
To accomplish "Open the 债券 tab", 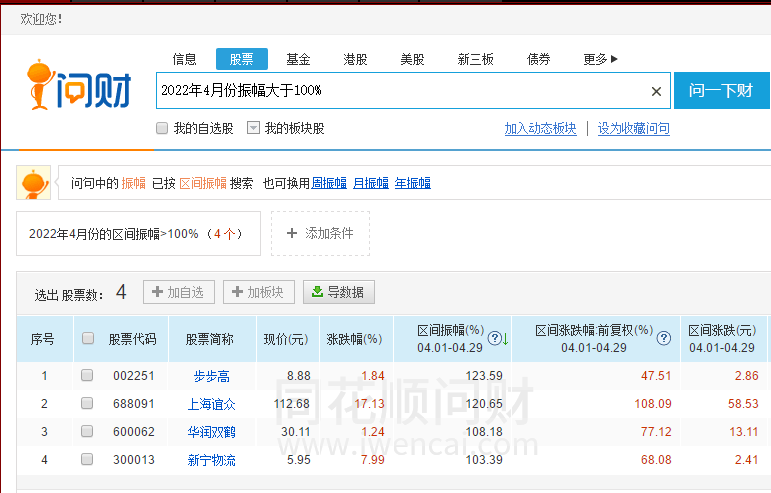I will (538, 59).
